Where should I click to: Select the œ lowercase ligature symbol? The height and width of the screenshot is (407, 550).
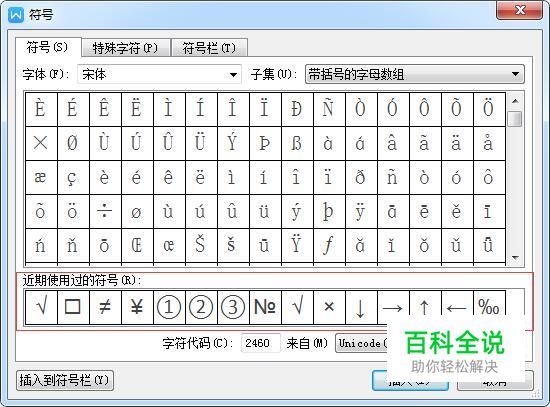coord(169,245)
